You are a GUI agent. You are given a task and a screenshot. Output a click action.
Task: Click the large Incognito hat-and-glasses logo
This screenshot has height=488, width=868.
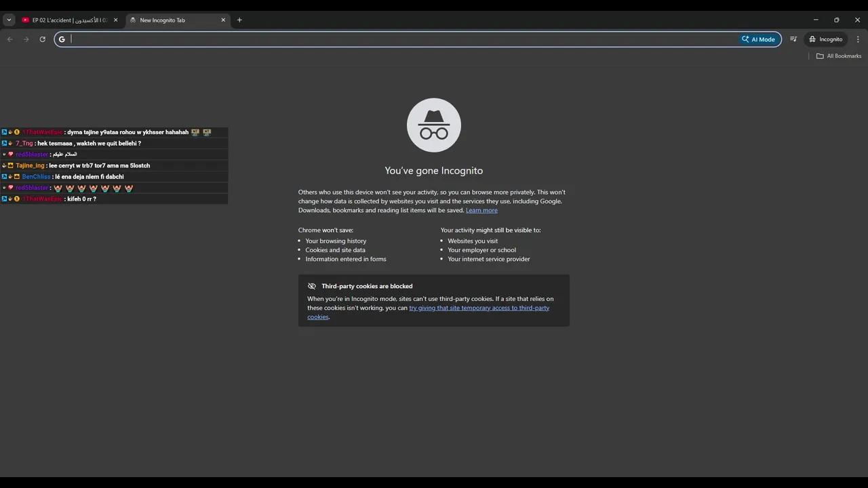(x=434, y=125)
